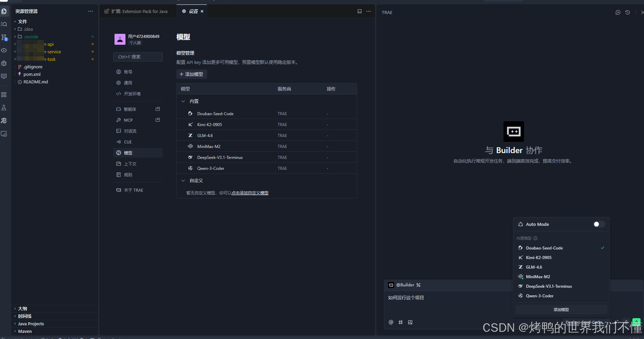Open 关于 TRAE page
Image resolution: width=644 pixels, height=339 pixels.
[138, 190]
